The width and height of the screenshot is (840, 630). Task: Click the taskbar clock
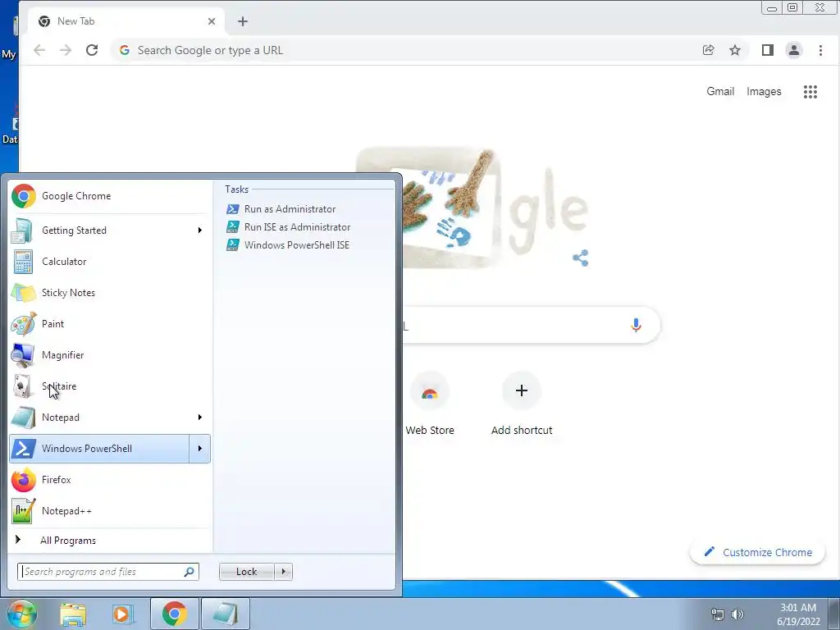798,614
